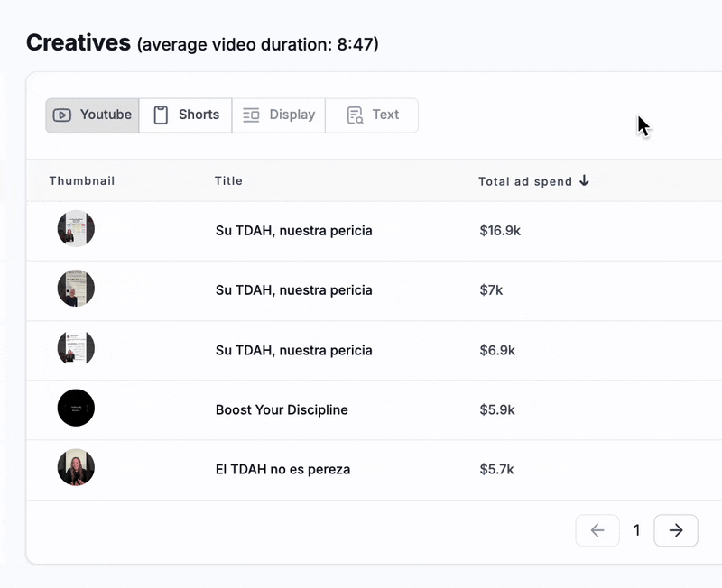Open the Text creatives tab
Image resolution: width=722 pixels, height=588 pixels.
[372, 115]
